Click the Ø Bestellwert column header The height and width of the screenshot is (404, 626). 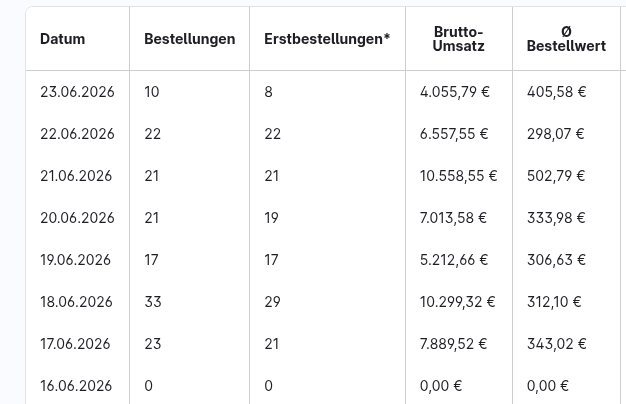click(x=566, y=39)
